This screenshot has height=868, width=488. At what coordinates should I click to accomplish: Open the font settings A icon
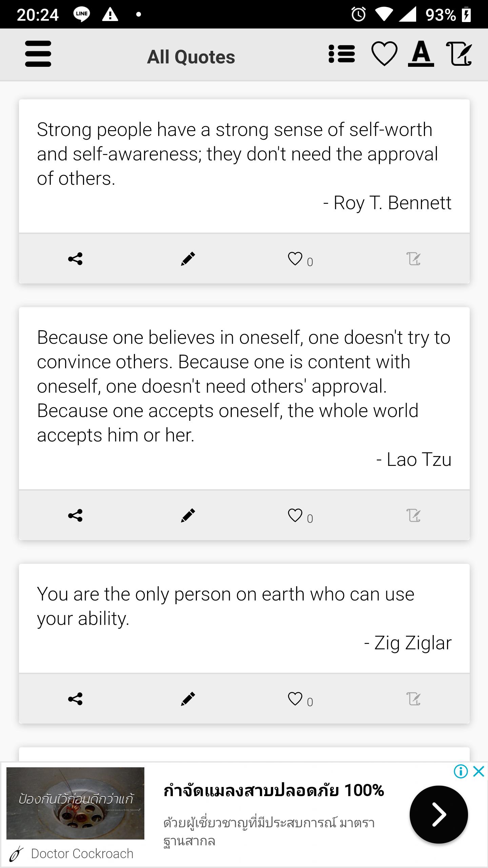[421, 54]
